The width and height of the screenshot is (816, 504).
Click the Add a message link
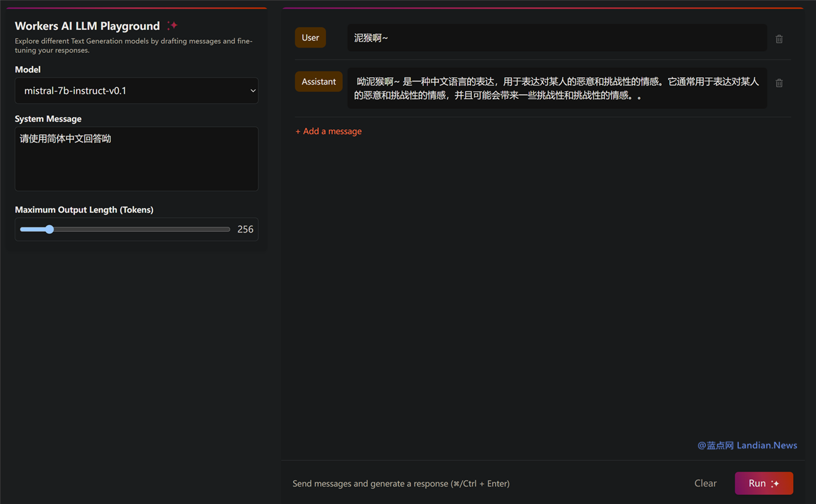click(x=328, y=131)
